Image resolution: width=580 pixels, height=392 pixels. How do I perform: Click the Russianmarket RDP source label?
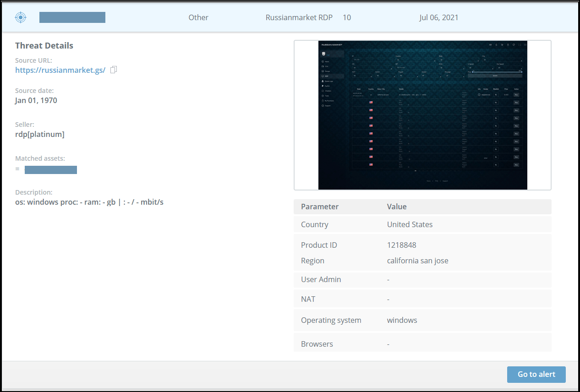coord(299,17)
